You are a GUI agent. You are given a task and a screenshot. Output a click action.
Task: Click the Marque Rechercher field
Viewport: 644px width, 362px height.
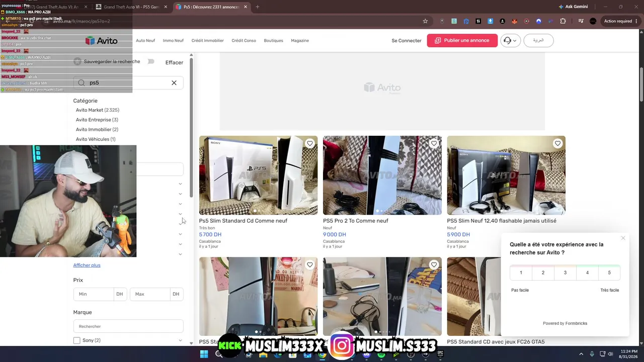128,326
